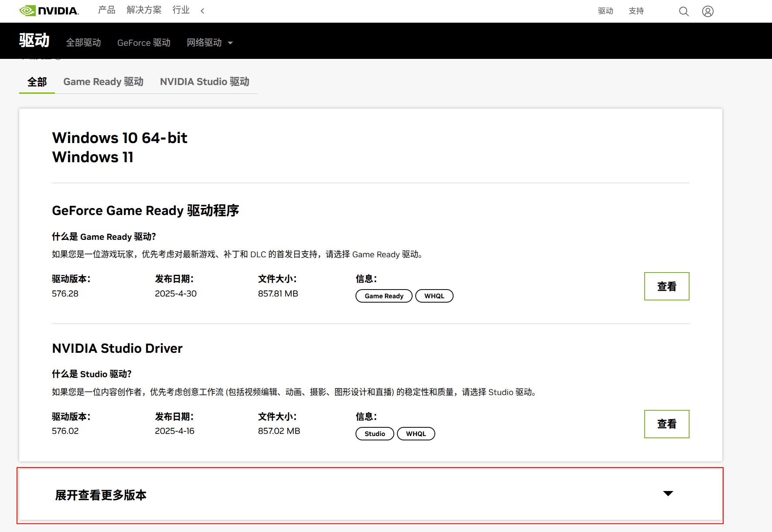Click the WHQL tag beside Game Ready
Image resolution: width=772 pixels, height=532 pixels.
(x=434, y=296)
